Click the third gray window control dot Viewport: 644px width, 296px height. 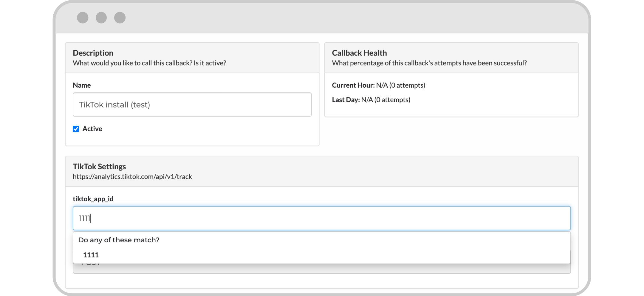[120, 18]
